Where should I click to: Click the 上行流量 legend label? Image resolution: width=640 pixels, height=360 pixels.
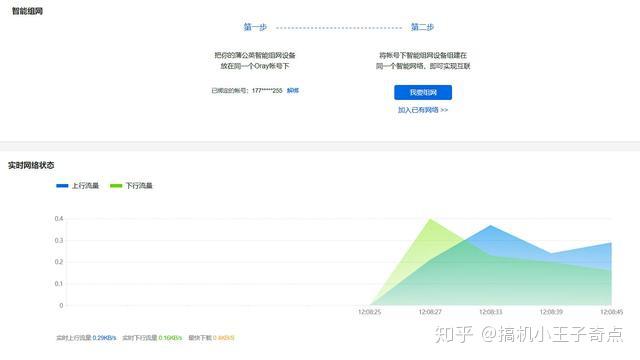[85, 186]
